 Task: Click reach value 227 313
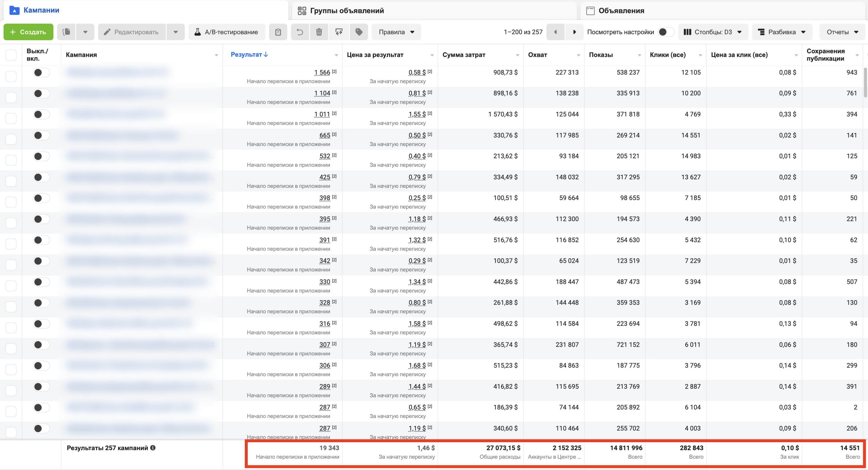point(567,72)
